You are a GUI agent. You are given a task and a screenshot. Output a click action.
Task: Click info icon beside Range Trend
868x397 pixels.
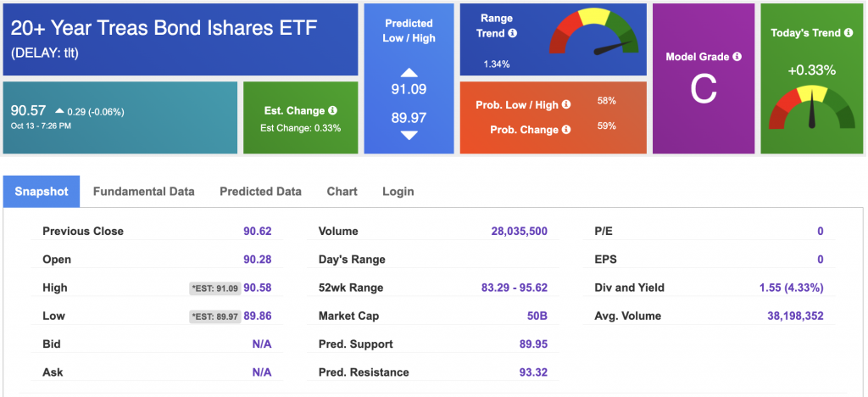513,33
